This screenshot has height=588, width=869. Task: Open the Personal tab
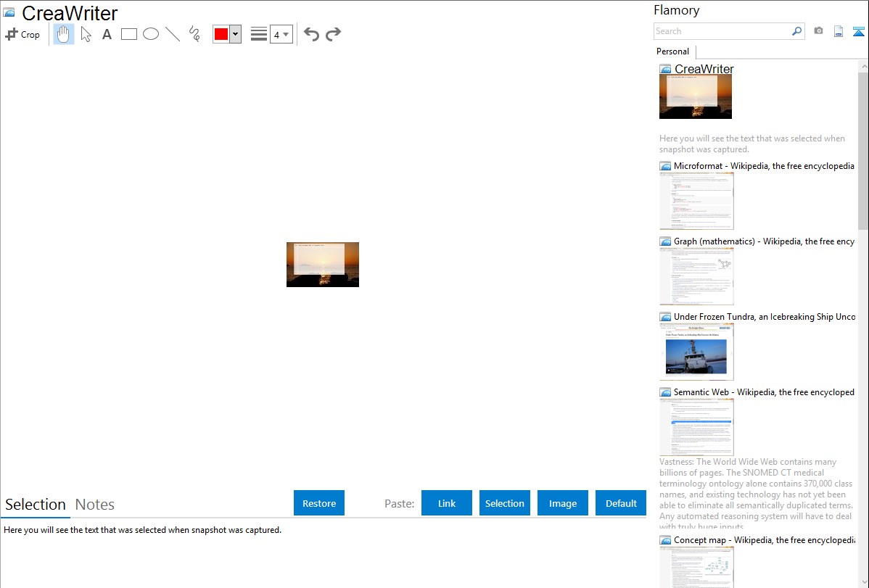(x=673, y=51)
